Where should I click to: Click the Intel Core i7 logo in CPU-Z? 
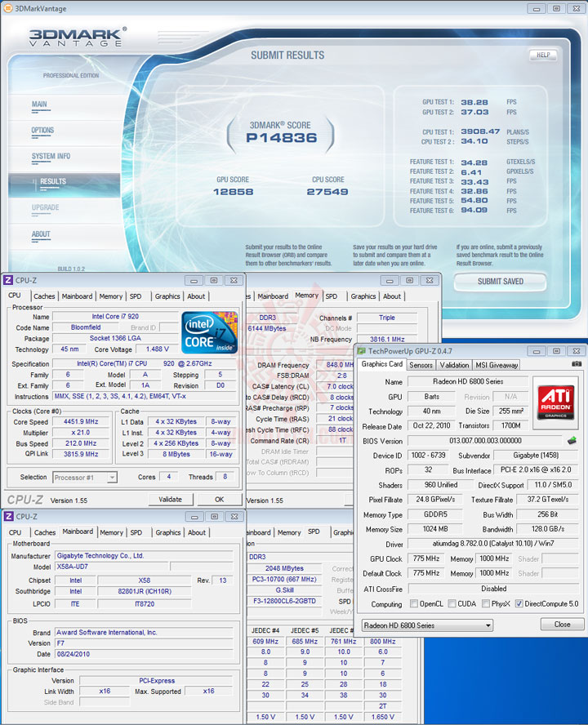coord(209,332)
